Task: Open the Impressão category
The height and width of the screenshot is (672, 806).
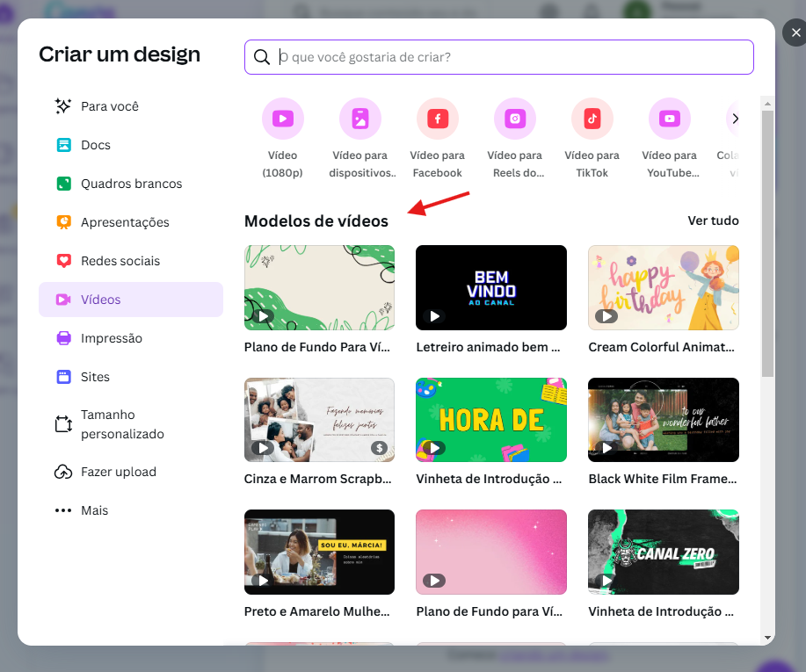Action: pos(131,338)
